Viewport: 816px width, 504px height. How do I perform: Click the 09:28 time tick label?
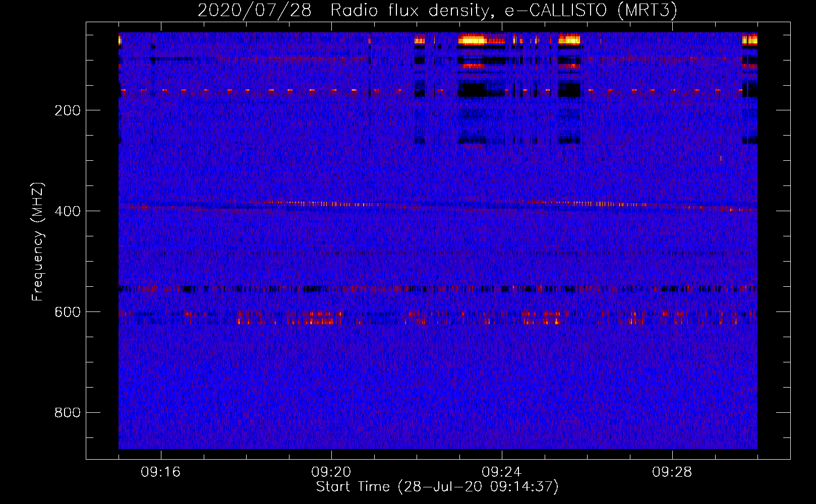point(672,472)
